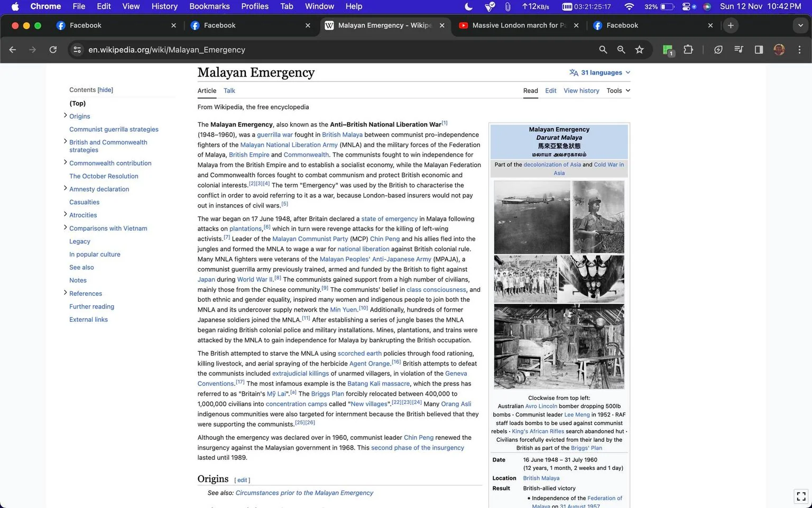Hide the Contents sidebar
This screenshot has width=812, height=508.
click(x=105, y=90)
